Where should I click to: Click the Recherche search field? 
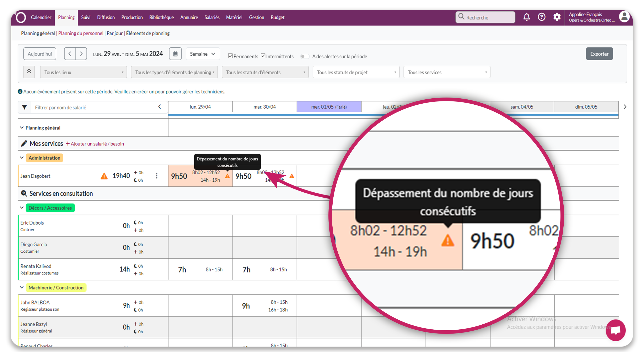tap(485, 17)
